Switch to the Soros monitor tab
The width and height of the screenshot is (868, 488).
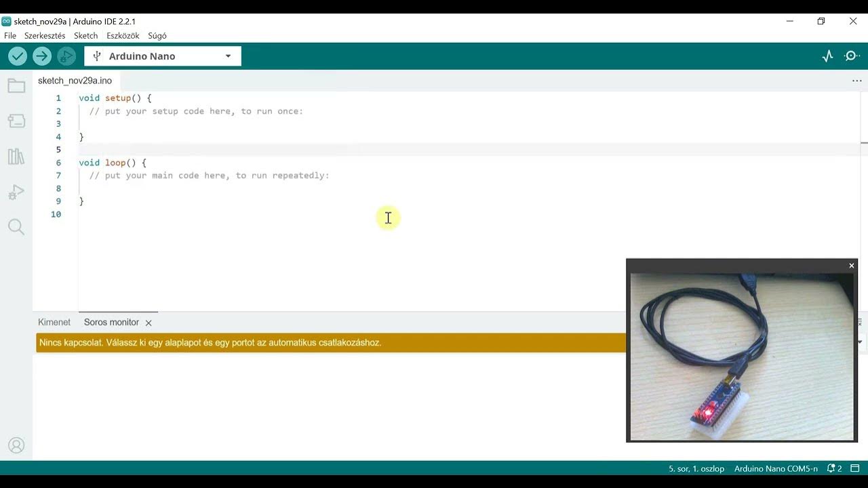(111, 323)
